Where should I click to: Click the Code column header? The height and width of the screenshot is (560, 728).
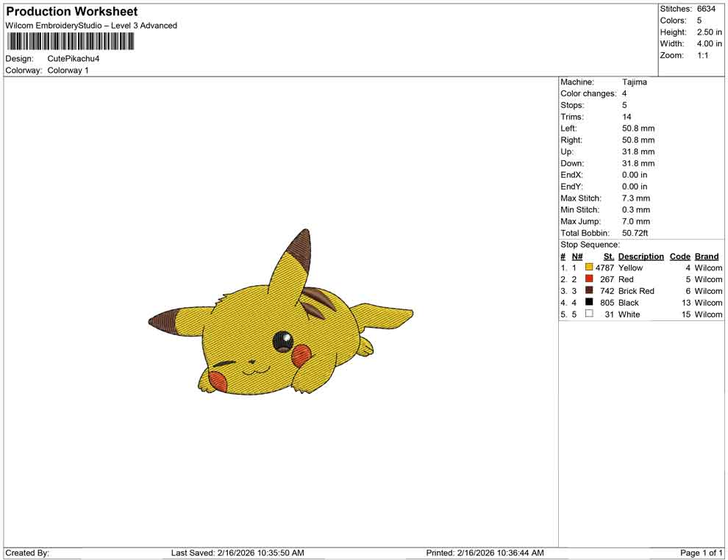(679, 256)
